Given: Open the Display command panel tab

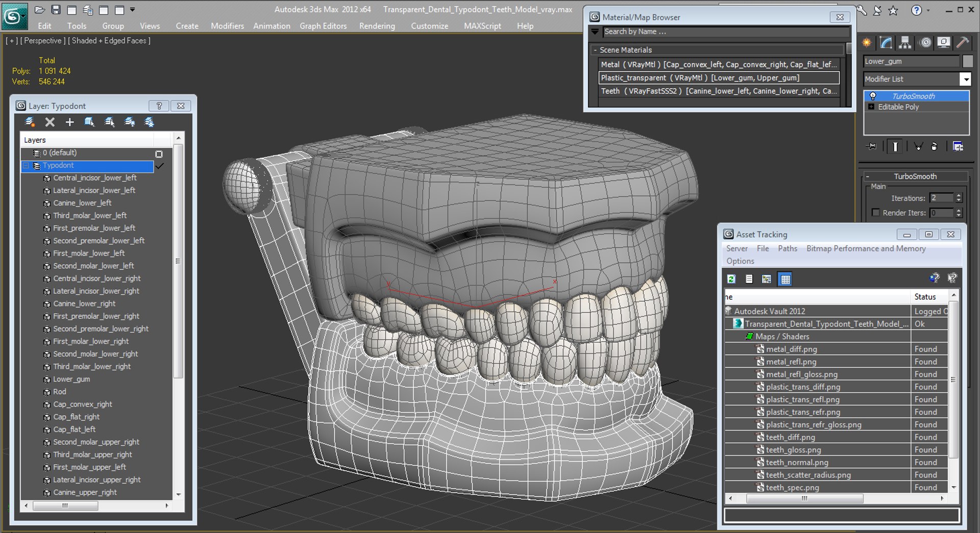Looking at the screenshot, I should 944,43.
